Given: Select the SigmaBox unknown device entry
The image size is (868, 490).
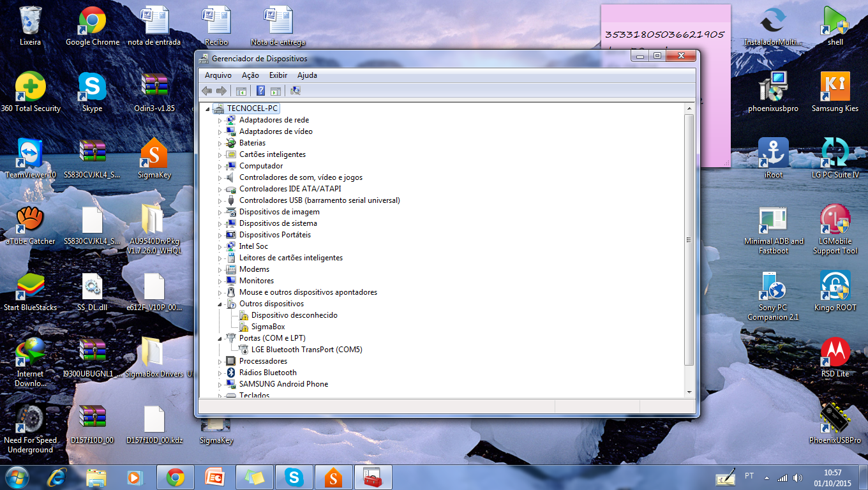Looking at the screenshot, I should [x=268, y=327].
